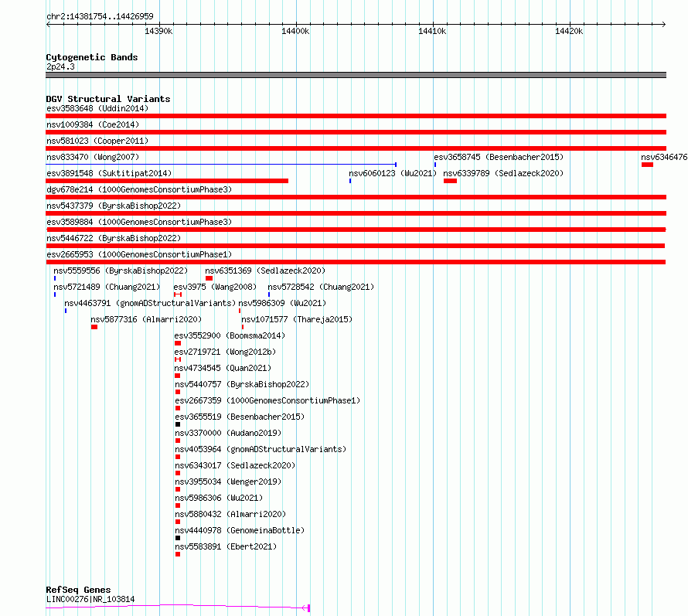Open the nsv4440978 (GenomeinaBottle) label
Viewport: 688px width, 616px height.
pos(240,530)
